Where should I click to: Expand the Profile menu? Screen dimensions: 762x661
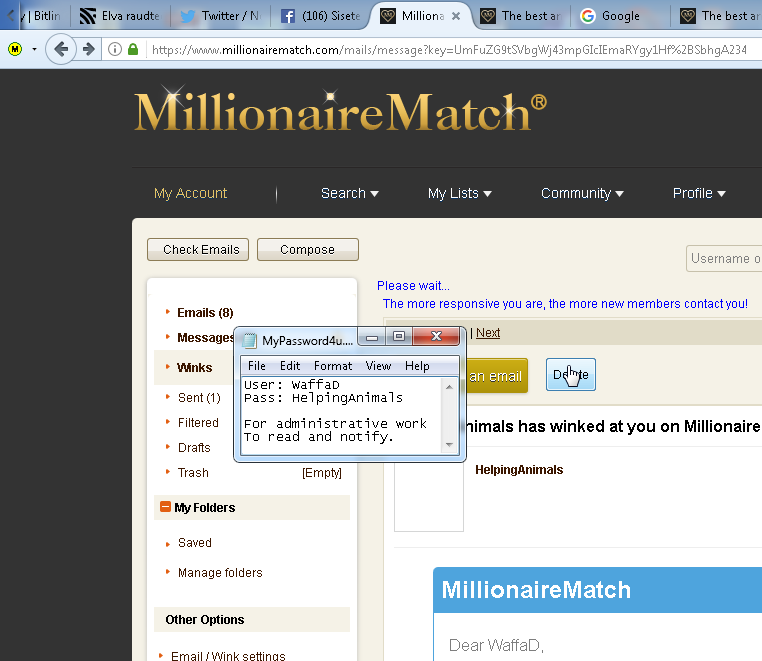(699, 193)
